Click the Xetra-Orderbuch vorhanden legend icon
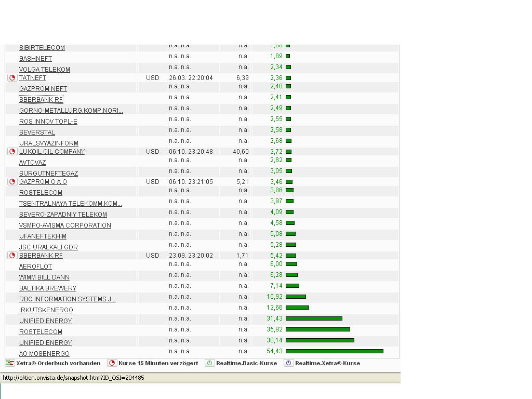 click(10, 363)
